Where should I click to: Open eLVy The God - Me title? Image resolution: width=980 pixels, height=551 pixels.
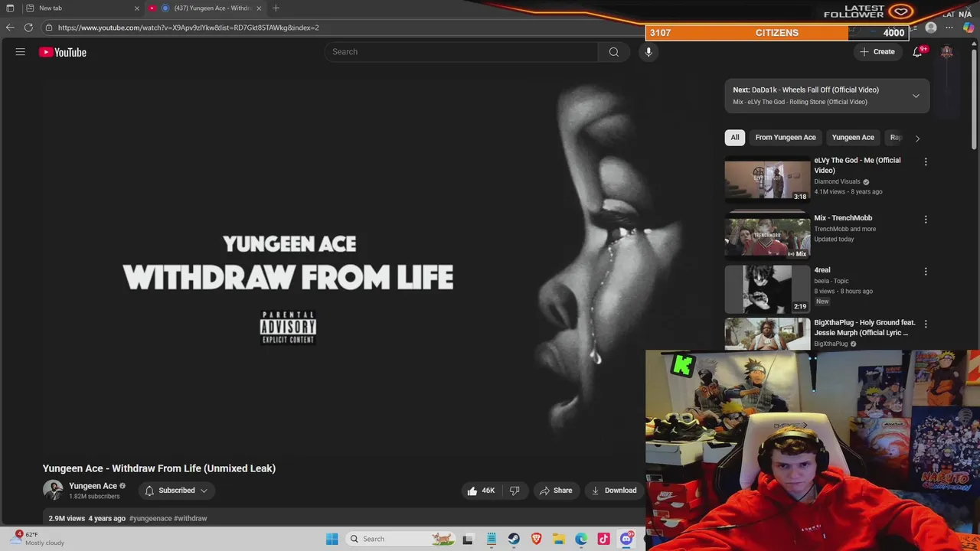click(857, 165)
